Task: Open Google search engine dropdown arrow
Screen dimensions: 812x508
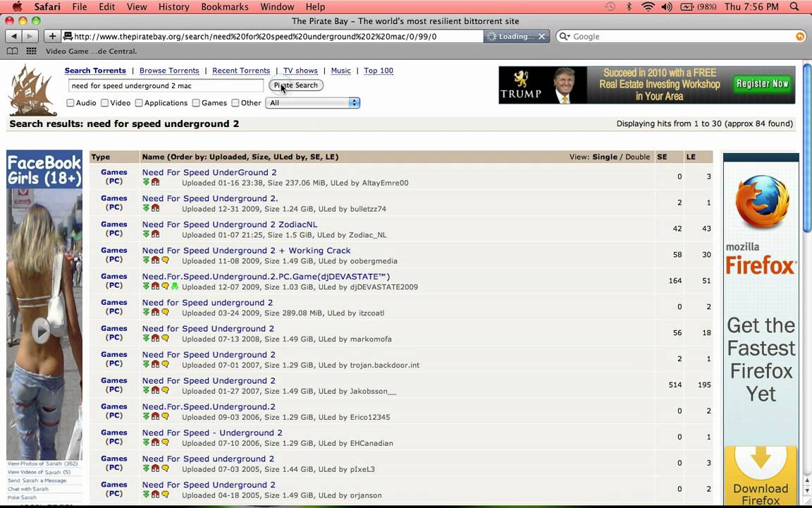Action: [x=565, y=36]
